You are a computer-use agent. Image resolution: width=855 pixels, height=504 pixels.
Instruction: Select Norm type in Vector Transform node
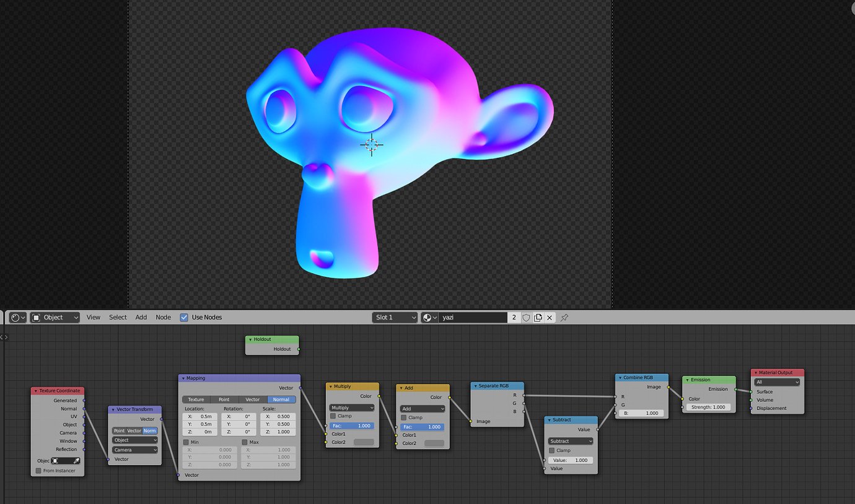(x=150, y=430)
